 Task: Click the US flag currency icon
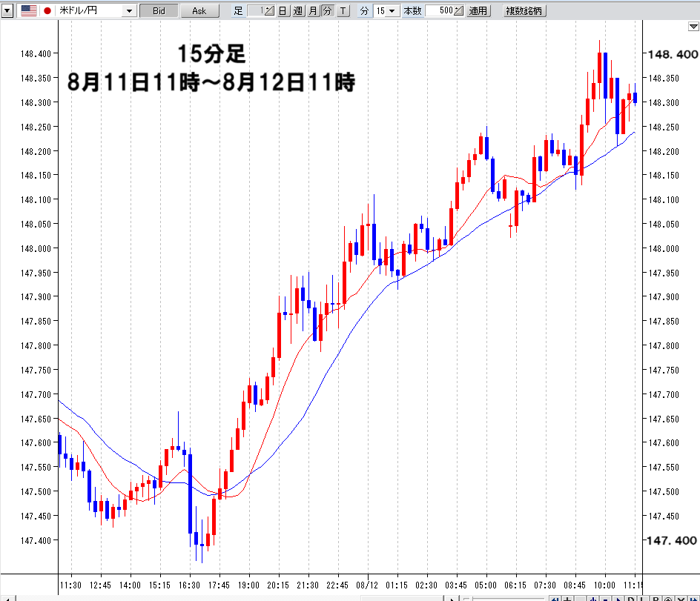[x=30, y=10]
